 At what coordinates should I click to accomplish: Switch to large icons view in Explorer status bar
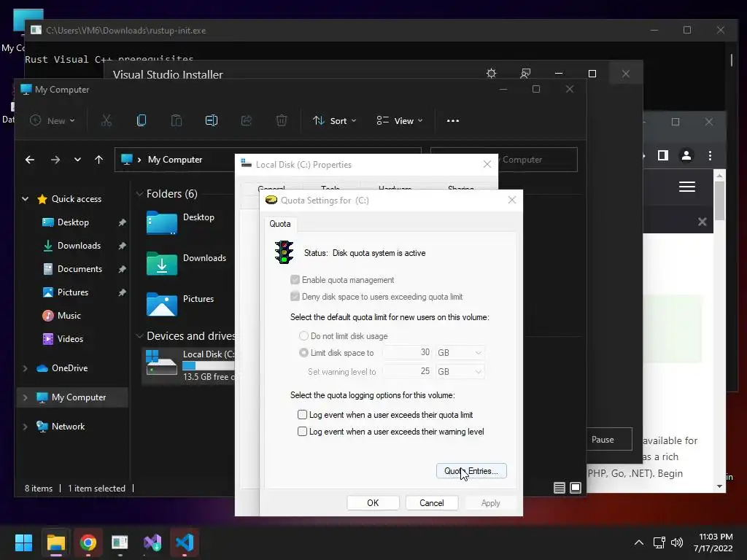tap(576, 488)
